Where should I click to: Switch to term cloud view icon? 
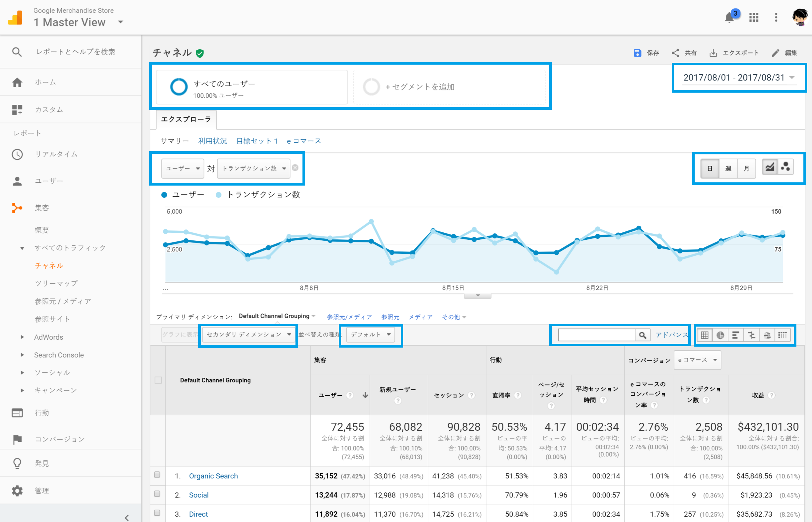click(x=767, y=335)
